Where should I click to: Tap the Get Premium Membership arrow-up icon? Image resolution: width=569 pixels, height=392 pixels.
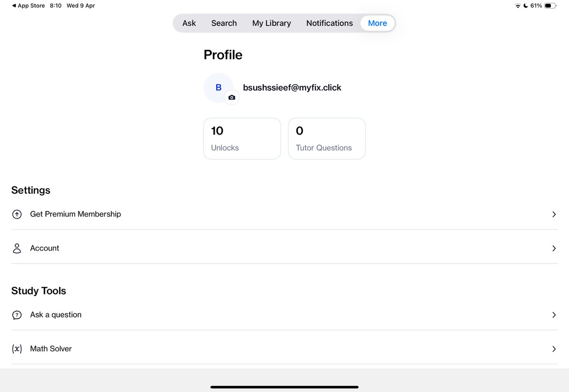coord(17,214)
